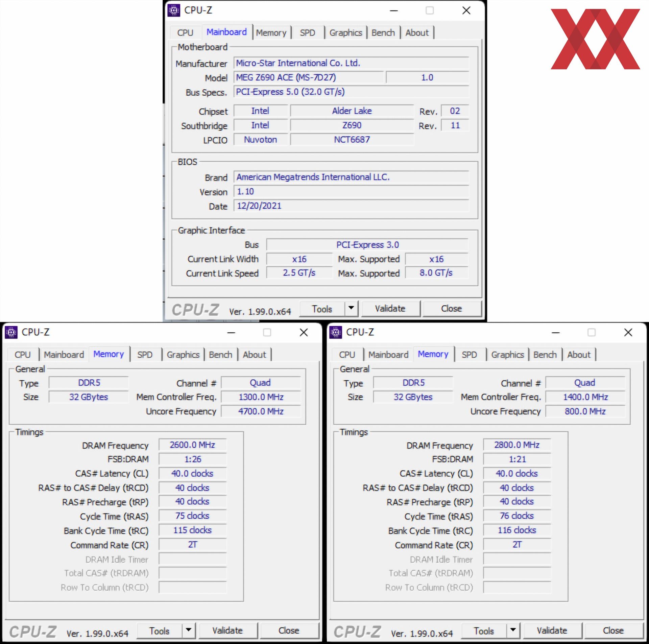Open Graphics tab in 2800 MHz window

[508, 355]
